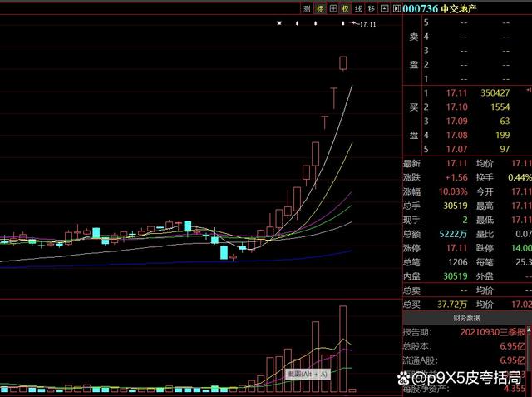Click the grid layout icon in toolbar

(333, 8)
